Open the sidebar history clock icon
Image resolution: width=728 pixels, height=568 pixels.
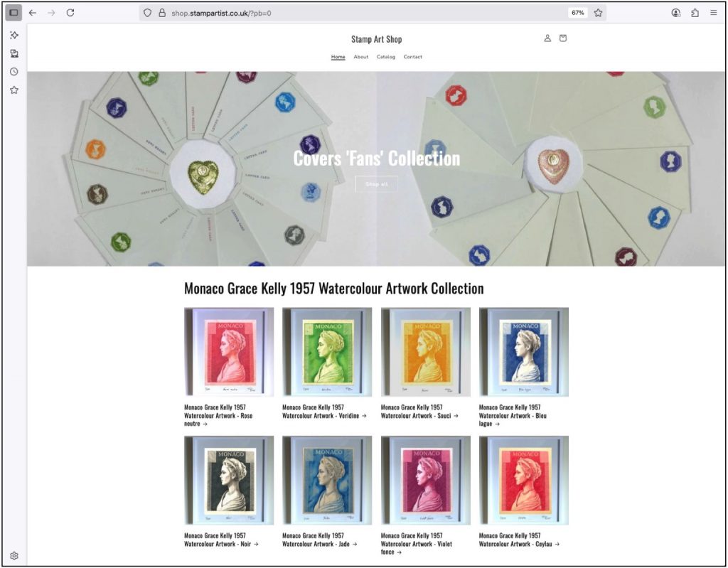14,72
